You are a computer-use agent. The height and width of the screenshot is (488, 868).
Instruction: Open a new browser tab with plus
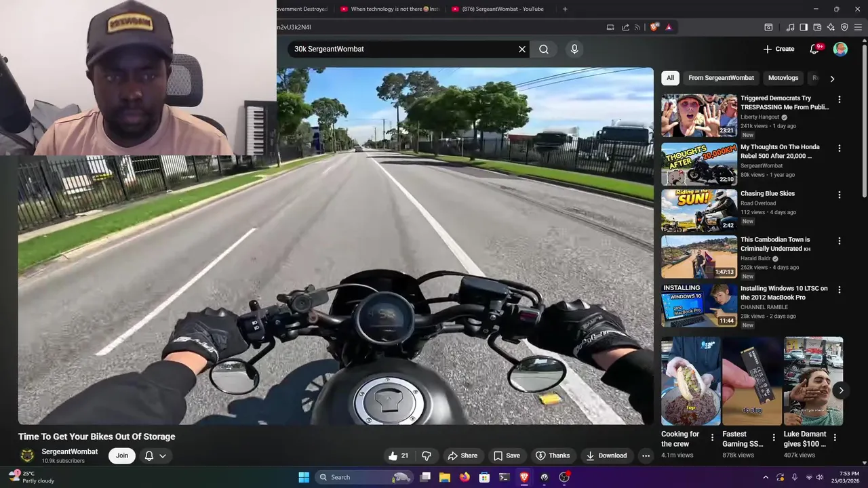[565, 9]
